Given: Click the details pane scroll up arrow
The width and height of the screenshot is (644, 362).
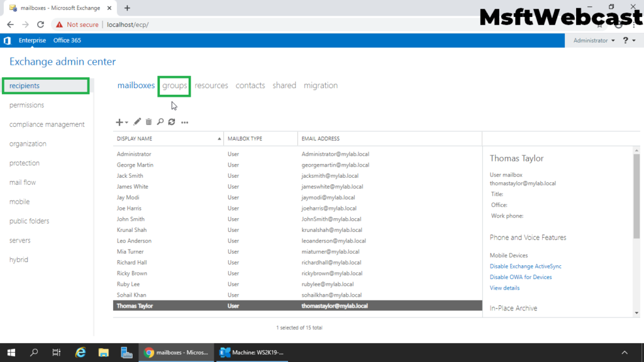Looking at the screenshot, I should tap(636, 151).
